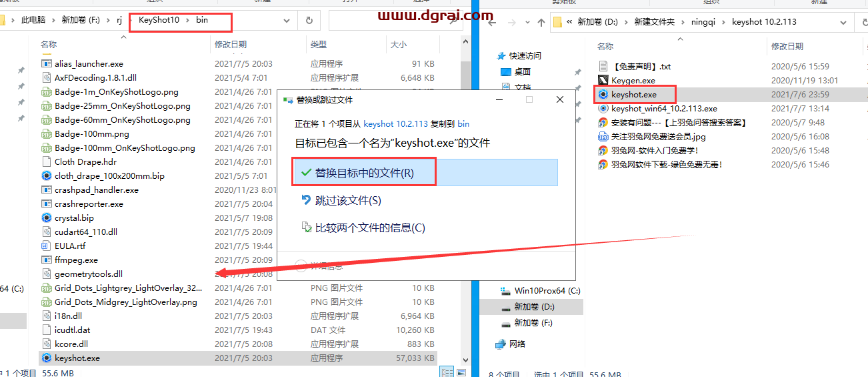Image resolution: width=868 pixels, height=377 pixels.
Task: Select keyshot_win64_10.2.113.exe installer icon
Action: click(x=603, y=109)
